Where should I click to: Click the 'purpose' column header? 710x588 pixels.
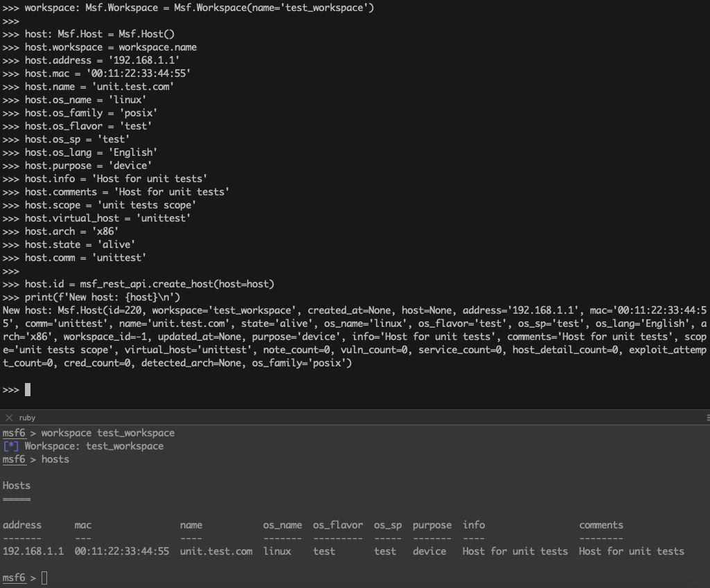(432, 524)
